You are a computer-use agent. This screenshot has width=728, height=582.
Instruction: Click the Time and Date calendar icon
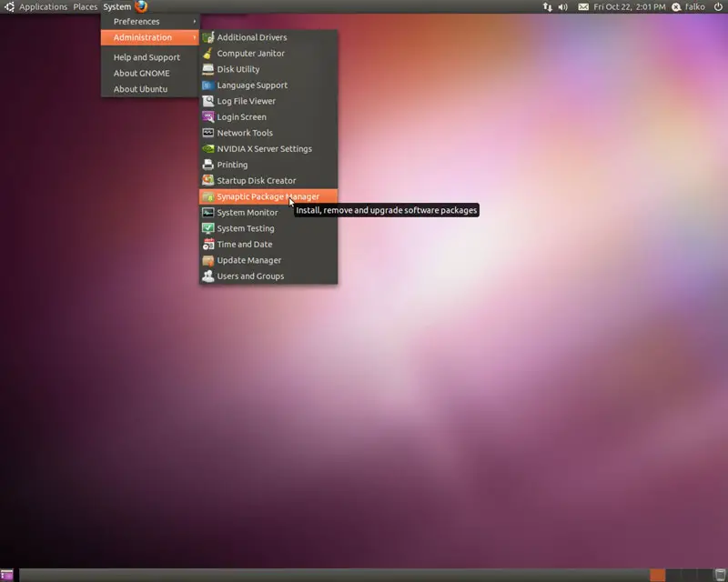click(208, 244)
